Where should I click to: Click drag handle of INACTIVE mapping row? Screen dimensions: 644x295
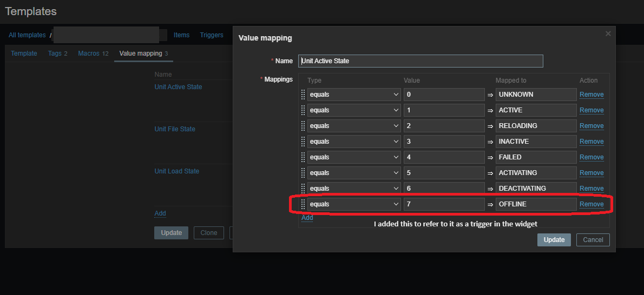[x=303, y=142]
